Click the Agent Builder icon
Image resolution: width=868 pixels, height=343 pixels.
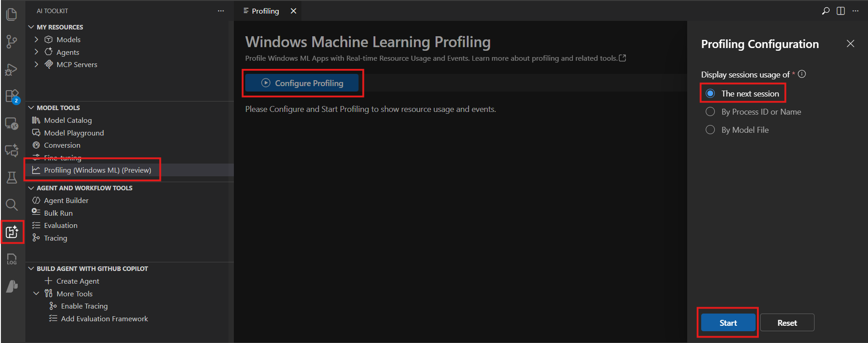(36, 200)
